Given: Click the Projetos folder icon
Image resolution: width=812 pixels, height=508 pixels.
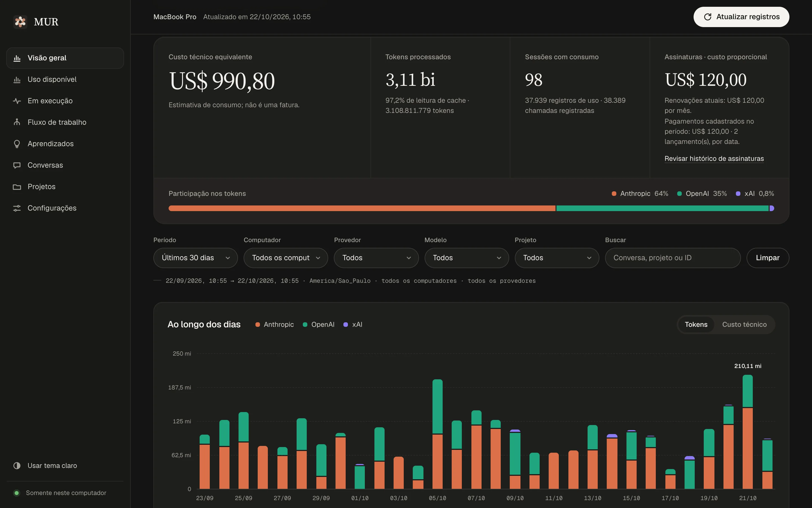Looking at the screenshot, I should [17, 187].
